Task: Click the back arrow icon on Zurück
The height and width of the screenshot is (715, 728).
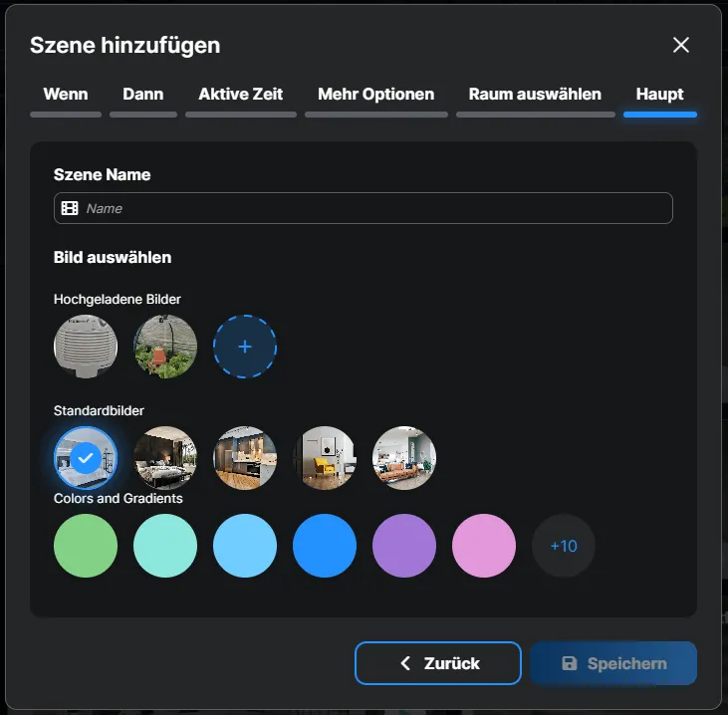Action: click(405, 663)
